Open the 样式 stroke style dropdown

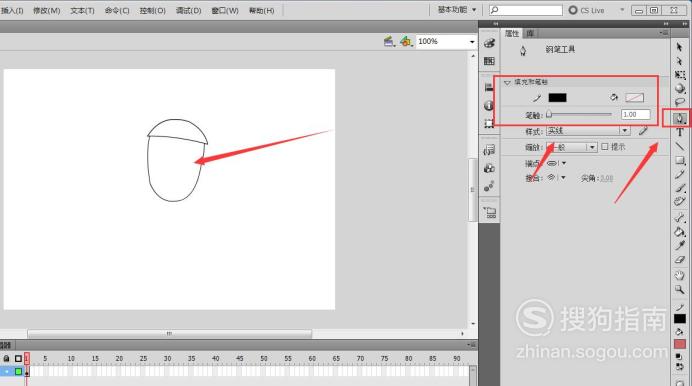[588, 131]
